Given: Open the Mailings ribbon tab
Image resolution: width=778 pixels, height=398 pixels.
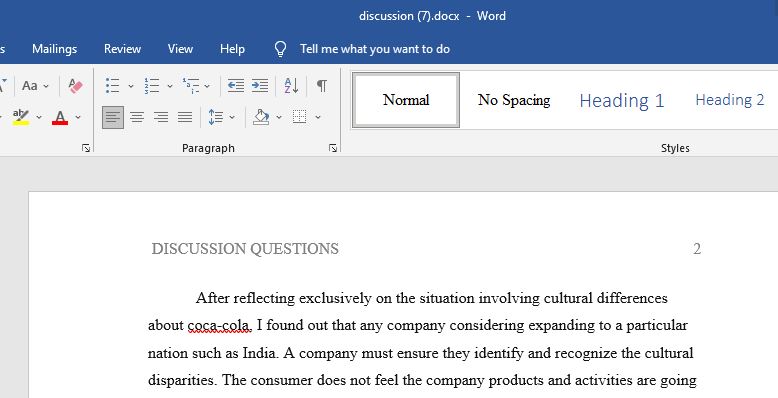Looking at the screenshot, I should point(55,49).
